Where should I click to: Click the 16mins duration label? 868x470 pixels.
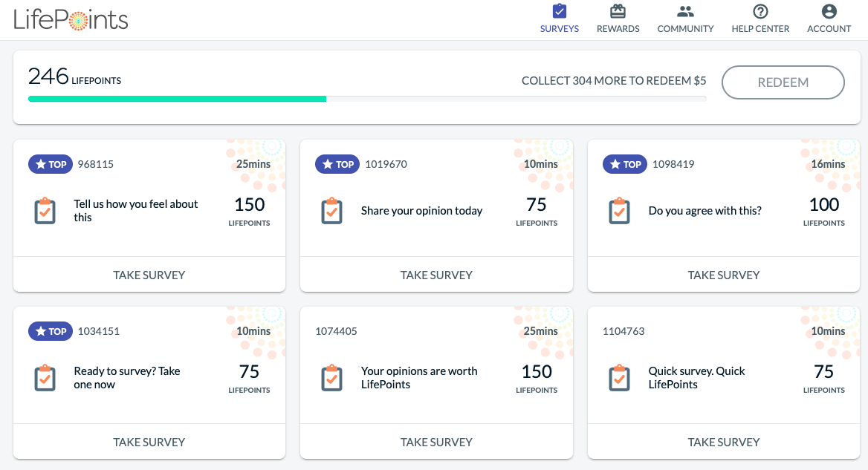[x=828, y=164]
